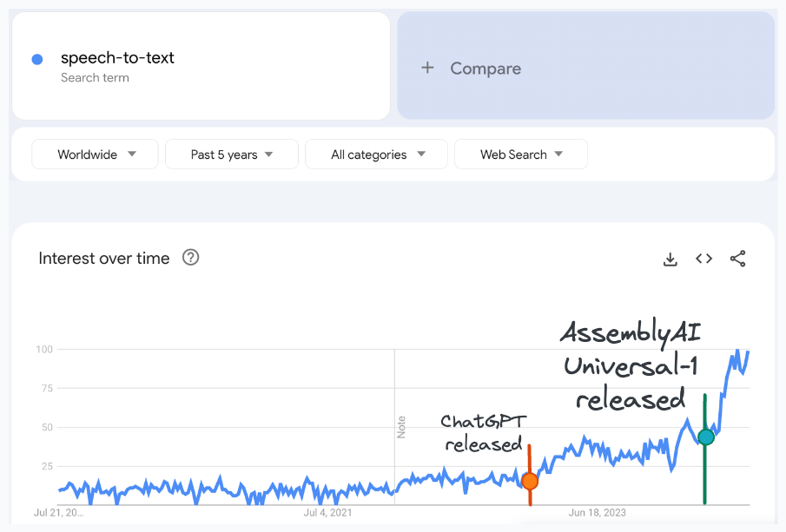The height and width of the screenshot is (532, 786).
Task: Open the embed code view
Action: 703,258
